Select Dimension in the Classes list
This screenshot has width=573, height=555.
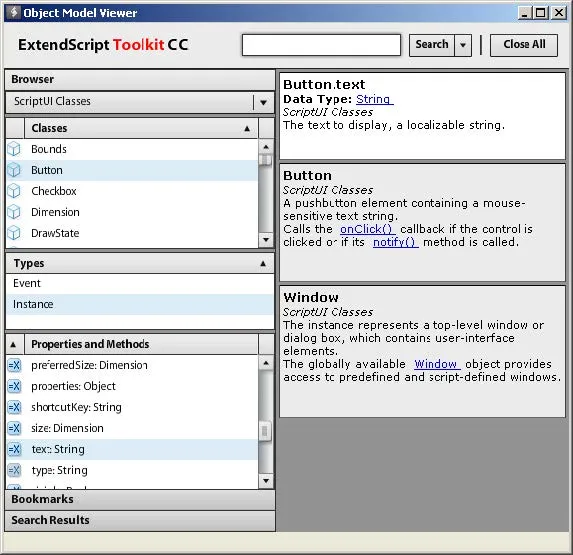(x=132, y=212)
